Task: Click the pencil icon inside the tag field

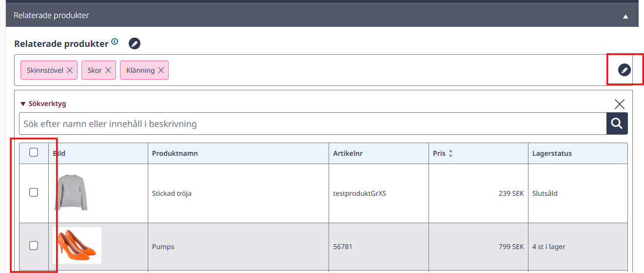Action: click(624, 70)
